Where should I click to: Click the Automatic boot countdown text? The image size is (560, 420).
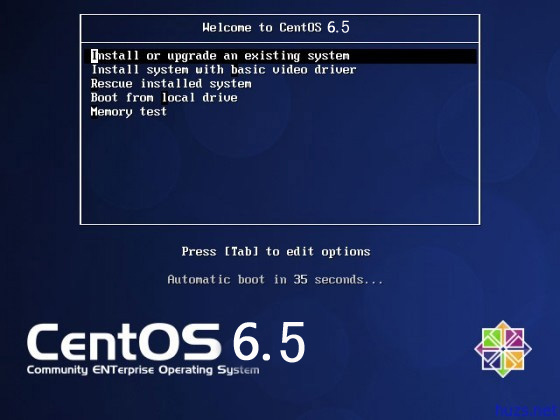(275, 279)
